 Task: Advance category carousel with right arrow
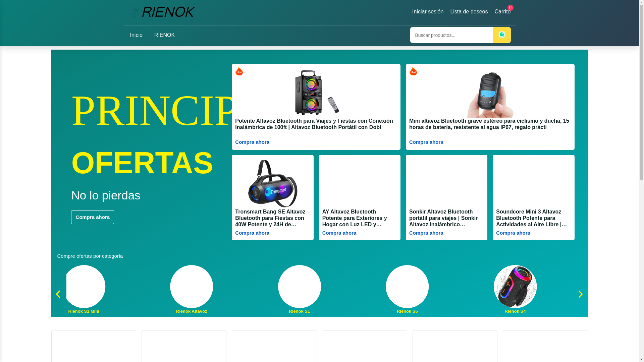coord(581,294)
